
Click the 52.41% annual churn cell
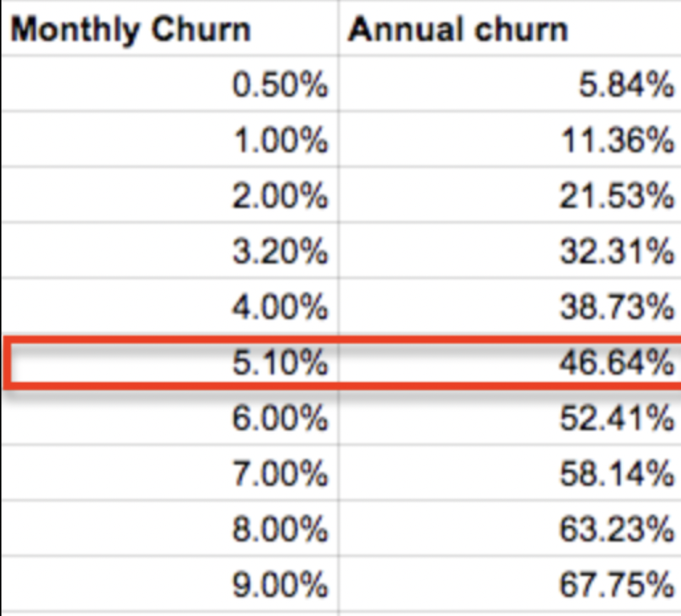point(510,418)
